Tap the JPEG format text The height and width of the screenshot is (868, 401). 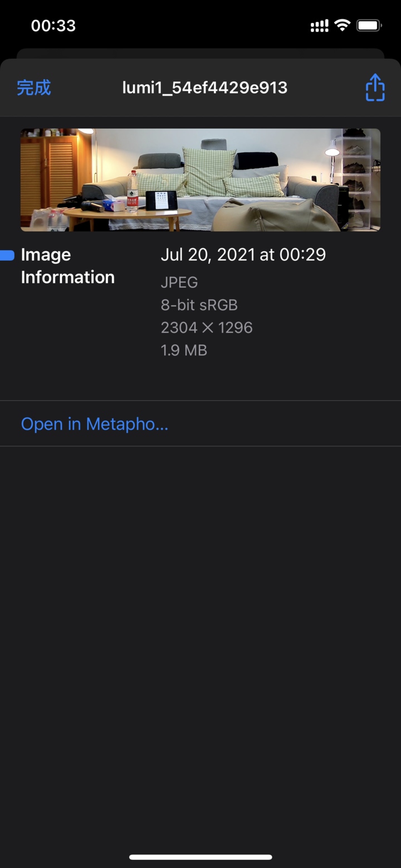[x=179, y=282]
